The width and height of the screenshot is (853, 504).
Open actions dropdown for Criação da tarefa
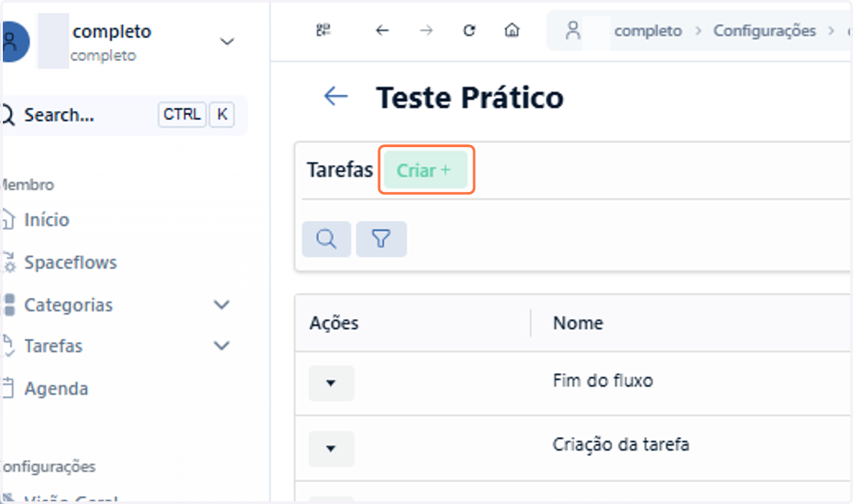click(331, 449)
